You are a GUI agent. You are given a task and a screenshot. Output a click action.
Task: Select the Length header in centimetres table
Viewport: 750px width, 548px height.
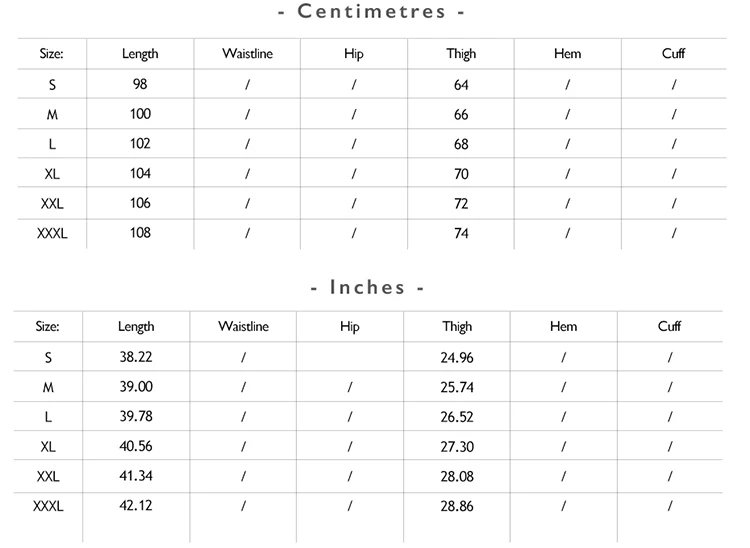pos(140,54)
